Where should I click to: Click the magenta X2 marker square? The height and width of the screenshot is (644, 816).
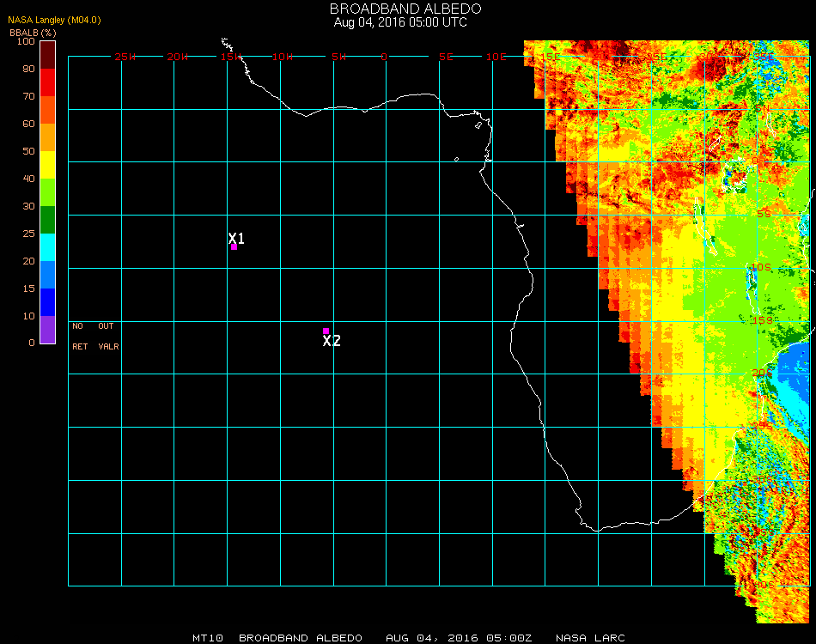coord(326,331)
